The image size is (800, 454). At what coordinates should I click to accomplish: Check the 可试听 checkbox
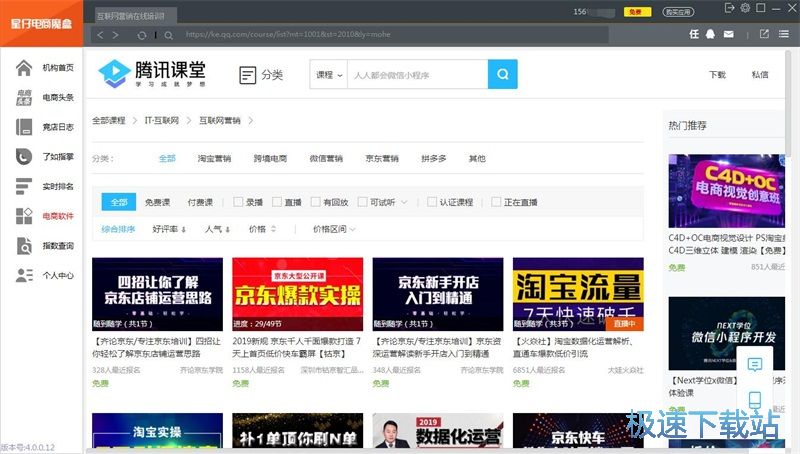click(x=362, y=202)
